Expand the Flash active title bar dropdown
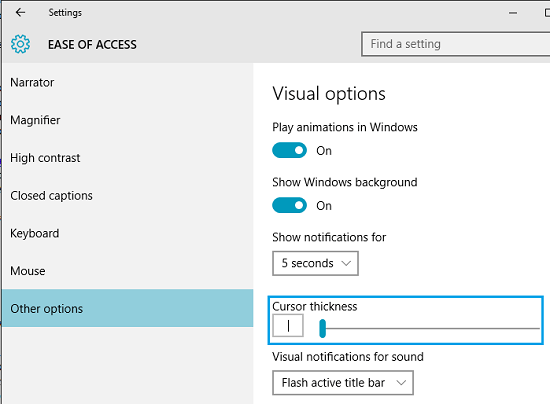This screenshot has height=404, width=550. coord(343,383)
